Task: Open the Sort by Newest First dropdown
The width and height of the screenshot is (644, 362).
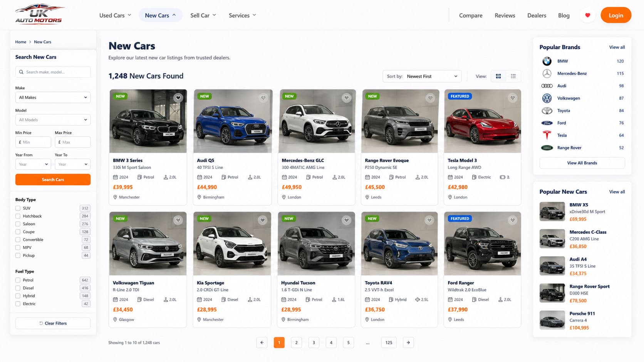Action: [x=422, y=76]
